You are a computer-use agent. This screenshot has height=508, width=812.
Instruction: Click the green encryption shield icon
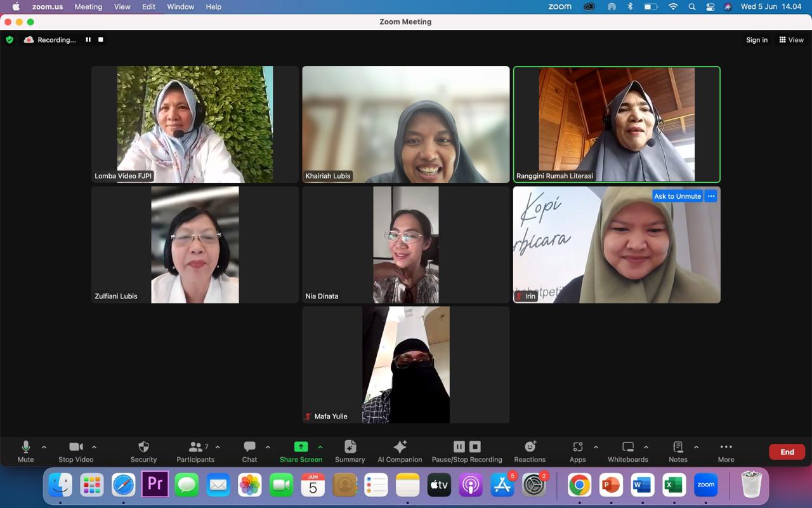pyautogui.click(x=10, y=39)
